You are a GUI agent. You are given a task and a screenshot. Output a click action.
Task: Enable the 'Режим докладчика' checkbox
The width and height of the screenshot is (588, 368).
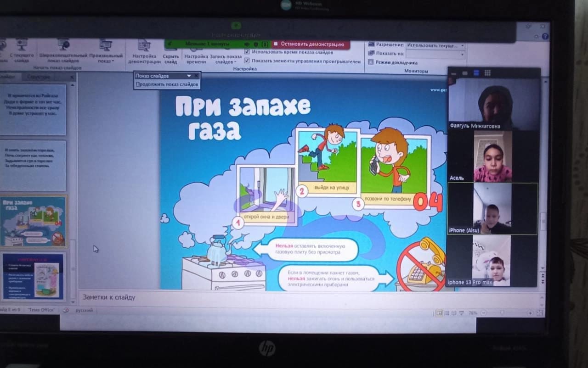tap(371, 62)
